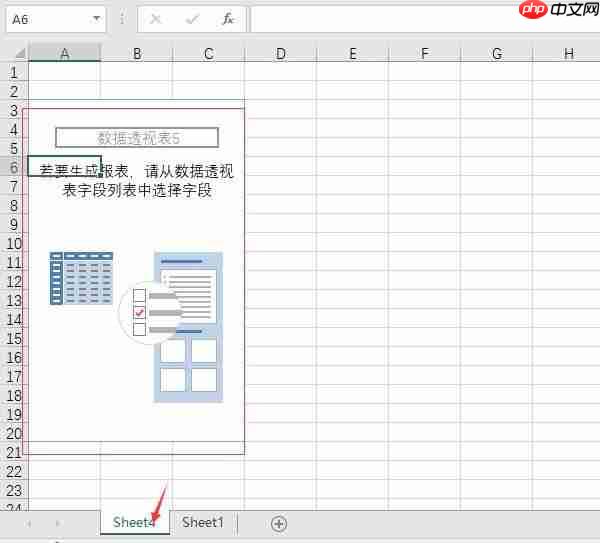Viewport: 600px width, 543px height.
Task: Click the PivotTable placeholder instruction text
Action: pyautogui.click(x=137, y=181)
